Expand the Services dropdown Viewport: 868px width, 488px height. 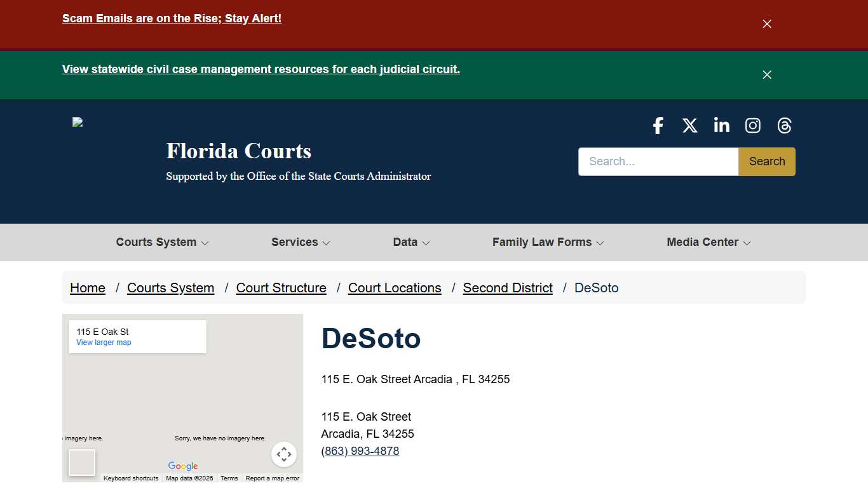pyautogui.click(x=300, y=242)
